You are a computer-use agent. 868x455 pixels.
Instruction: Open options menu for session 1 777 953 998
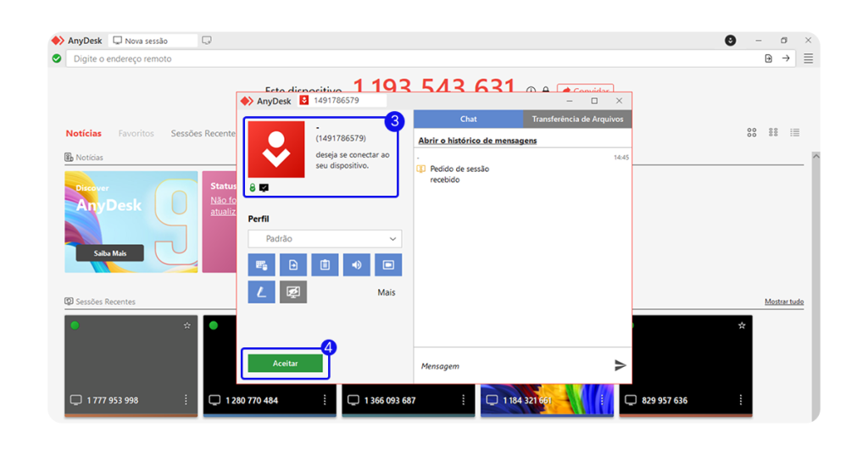click(x=186, y=400)
